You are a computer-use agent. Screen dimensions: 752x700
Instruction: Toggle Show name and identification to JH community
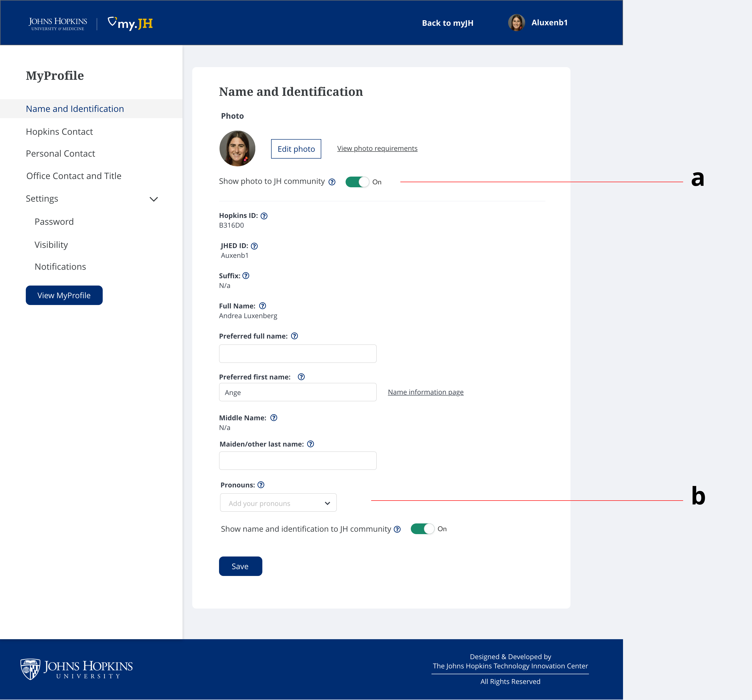pyautogui.click(x=422, y=529)
